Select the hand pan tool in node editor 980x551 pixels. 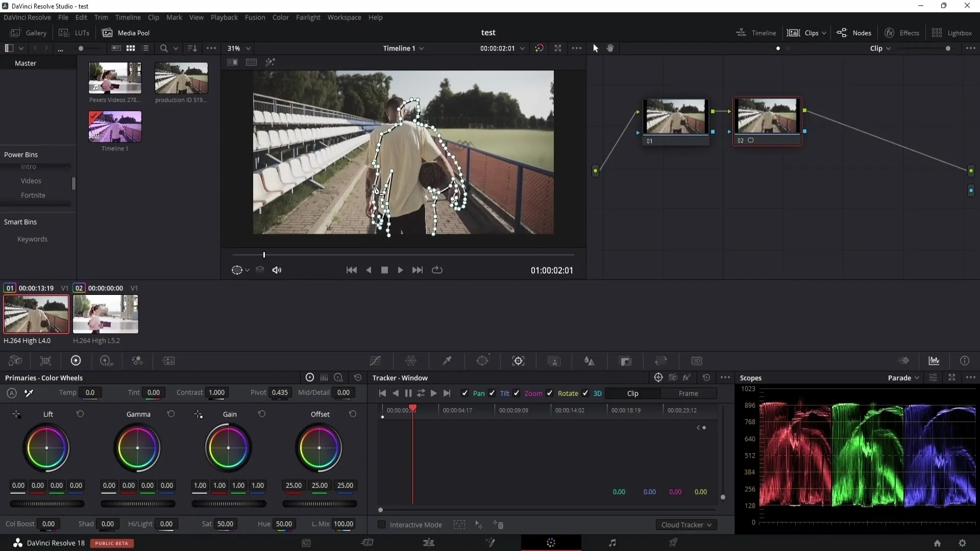610,48
